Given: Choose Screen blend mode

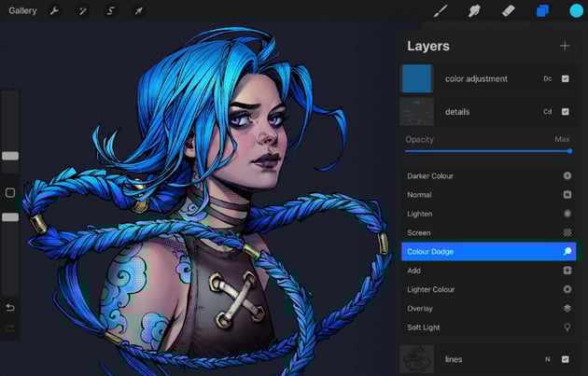Looking at the screenshot, I should 489,232.
